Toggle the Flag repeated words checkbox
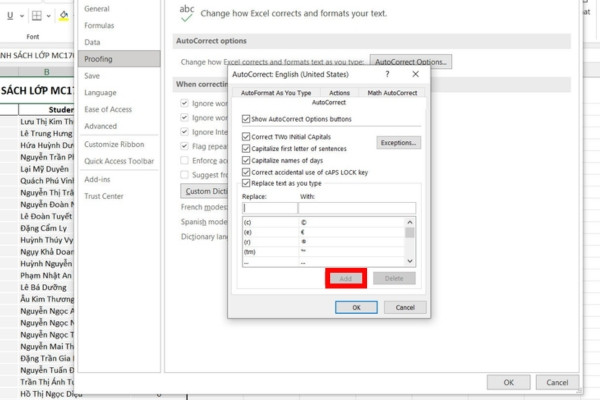Viewport: 600px width, 400px height. (x=184, y=146)
